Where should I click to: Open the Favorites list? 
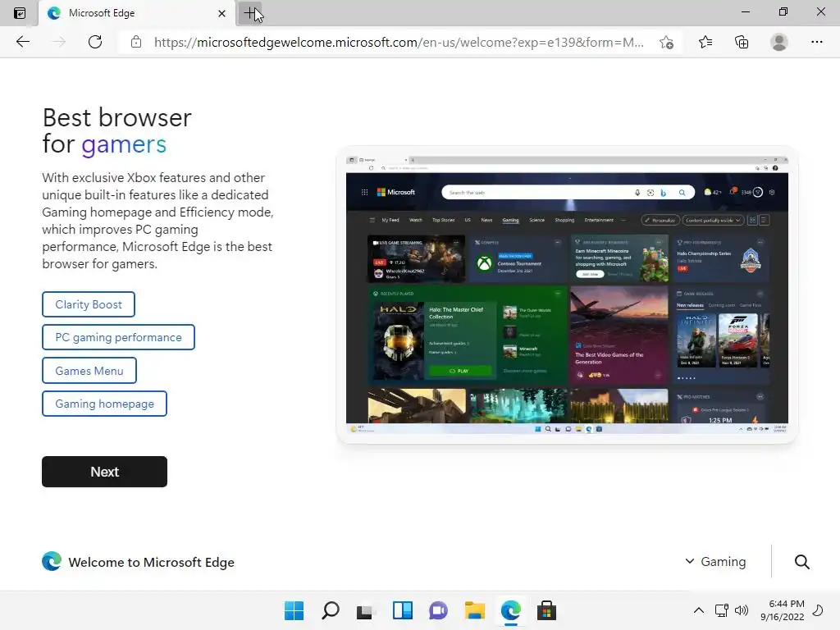tap(705, 42)
